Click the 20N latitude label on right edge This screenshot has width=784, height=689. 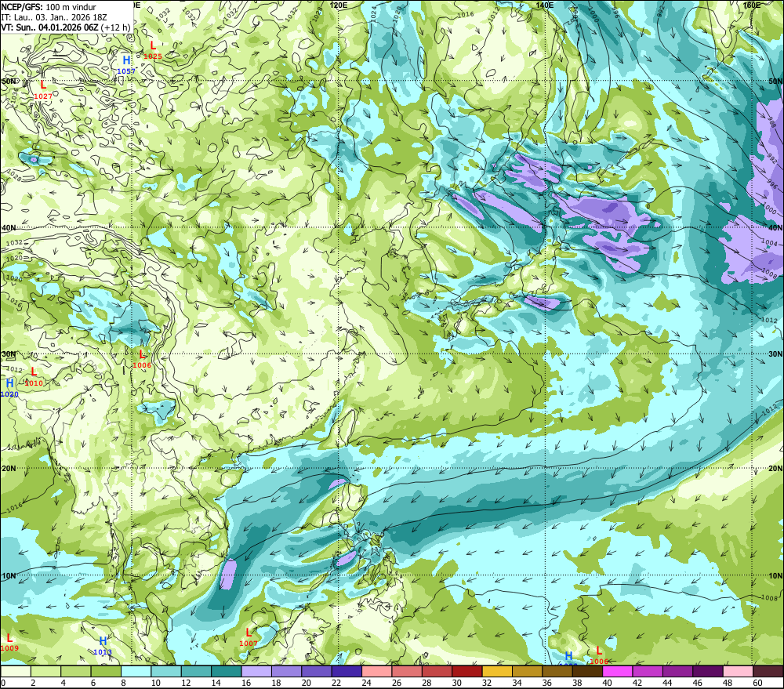tap(775, 469)
